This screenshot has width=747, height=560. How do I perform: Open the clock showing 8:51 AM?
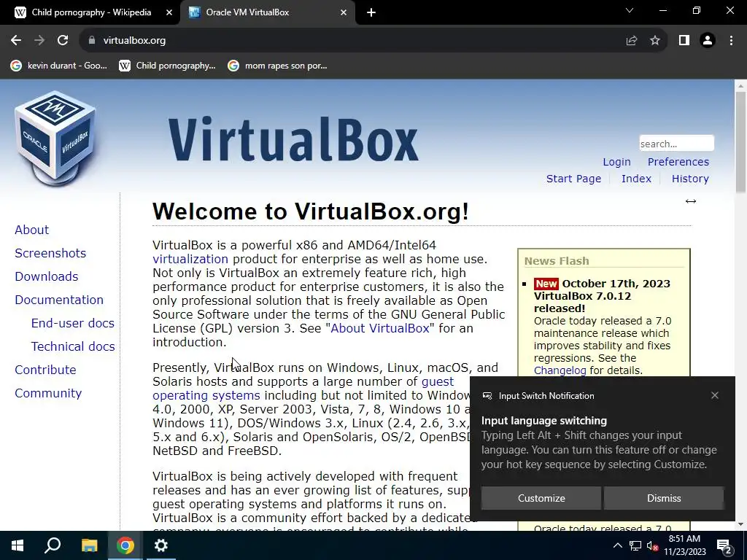tap(684, 545)
